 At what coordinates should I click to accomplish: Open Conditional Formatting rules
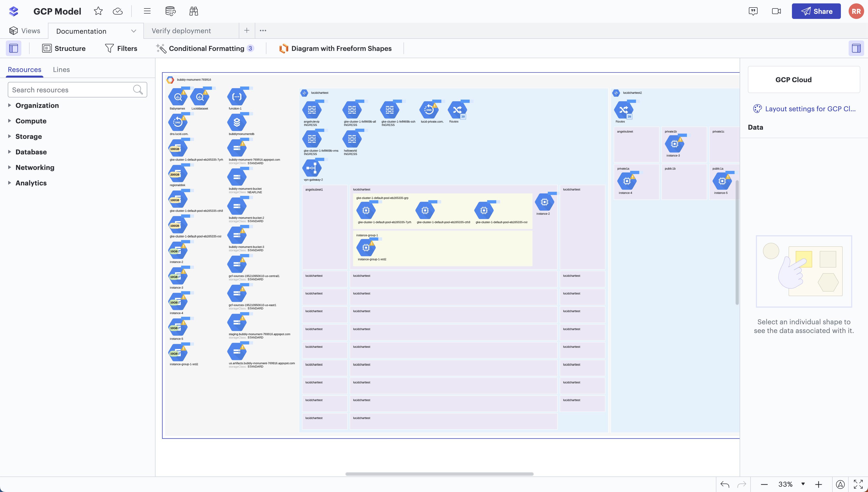pyautogui.click(x=206, y=48)
